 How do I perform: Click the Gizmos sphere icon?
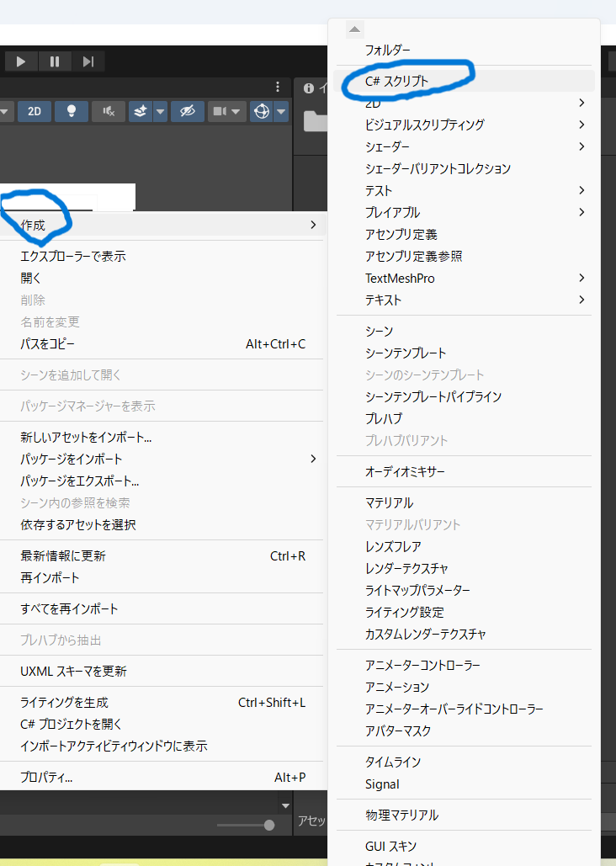click(x=262, y=111)
